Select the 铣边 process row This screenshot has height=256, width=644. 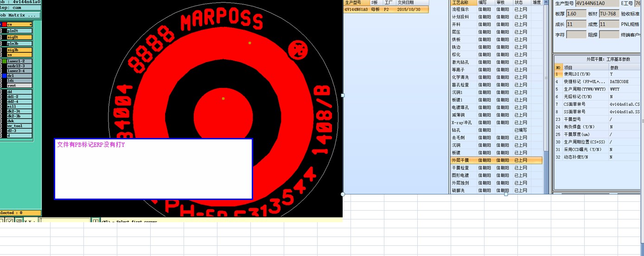click(x=496, y=47)
